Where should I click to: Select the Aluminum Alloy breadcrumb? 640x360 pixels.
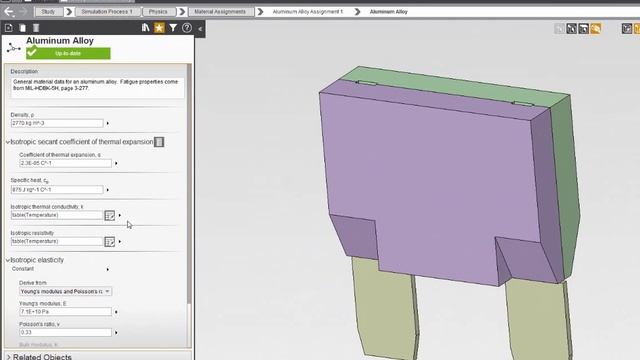389,12
